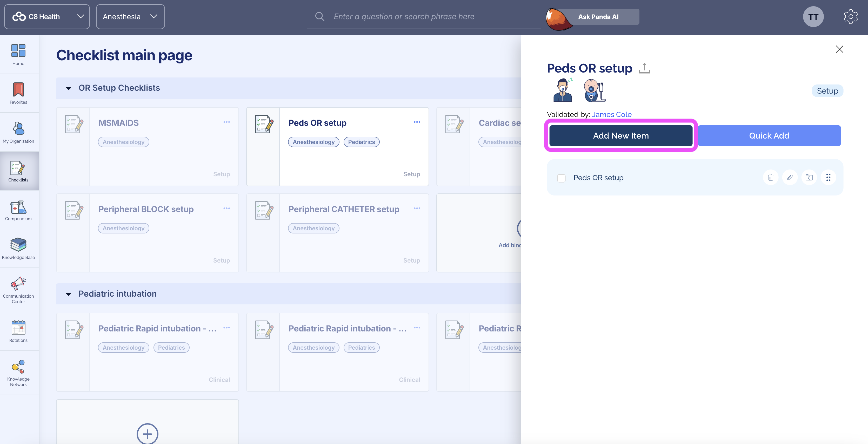The height and width of the screenshot is (444, 868).
Task: Open first Pediatric Rapid intubation card title
Action: (157, 329)
